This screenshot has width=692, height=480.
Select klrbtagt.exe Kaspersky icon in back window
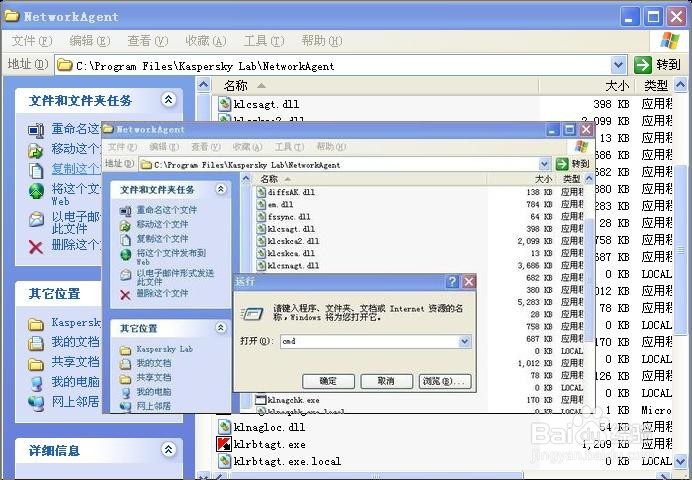(224, 444)
